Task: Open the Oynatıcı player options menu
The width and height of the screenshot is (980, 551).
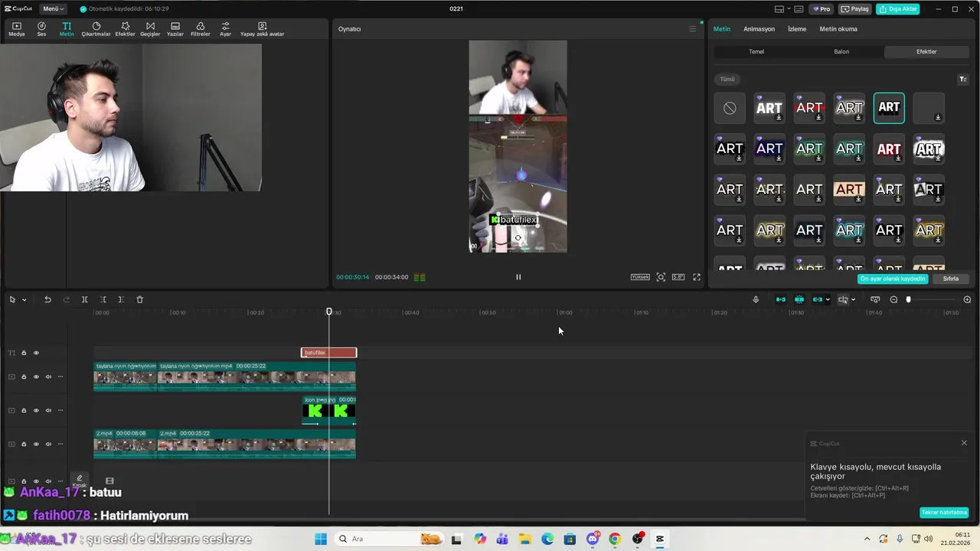Action: pos(692,29)
